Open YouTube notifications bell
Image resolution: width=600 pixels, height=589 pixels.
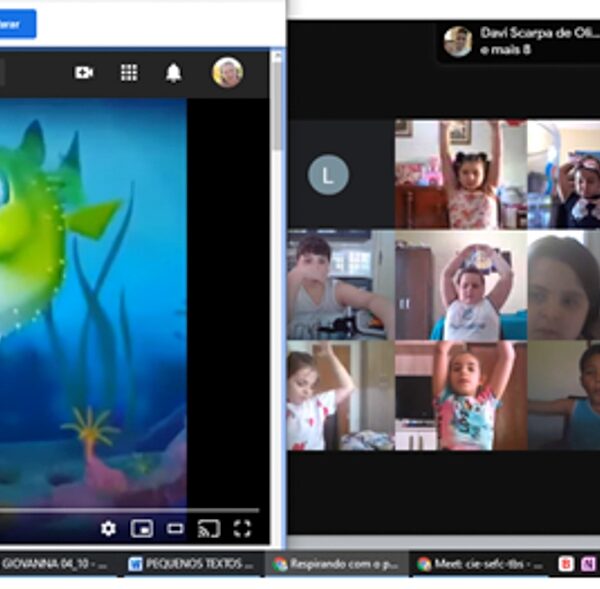click(173, 73)
